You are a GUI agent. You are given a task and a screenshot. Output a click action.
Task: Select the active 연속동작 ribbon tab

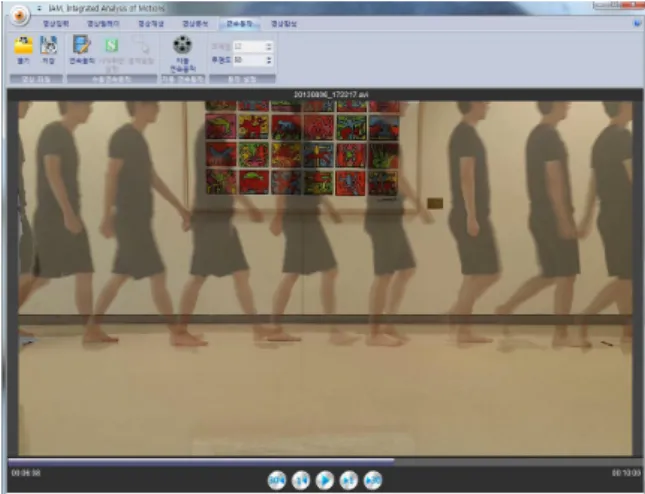239,24
